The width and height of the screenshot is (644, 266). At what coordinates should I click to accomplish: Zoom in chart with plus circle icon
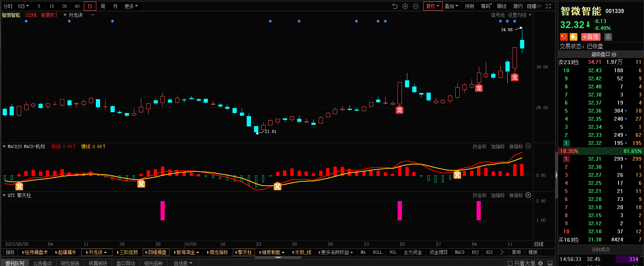pos(405,6)
